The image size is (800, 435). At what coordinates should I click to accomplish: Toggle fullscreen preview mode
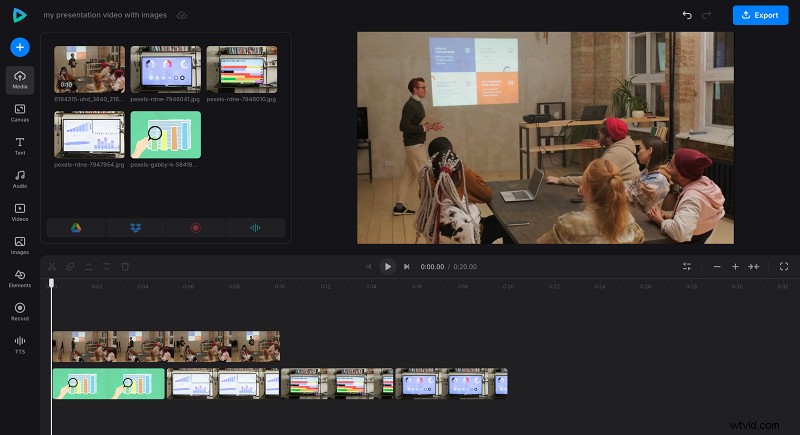tap(784, 267)
